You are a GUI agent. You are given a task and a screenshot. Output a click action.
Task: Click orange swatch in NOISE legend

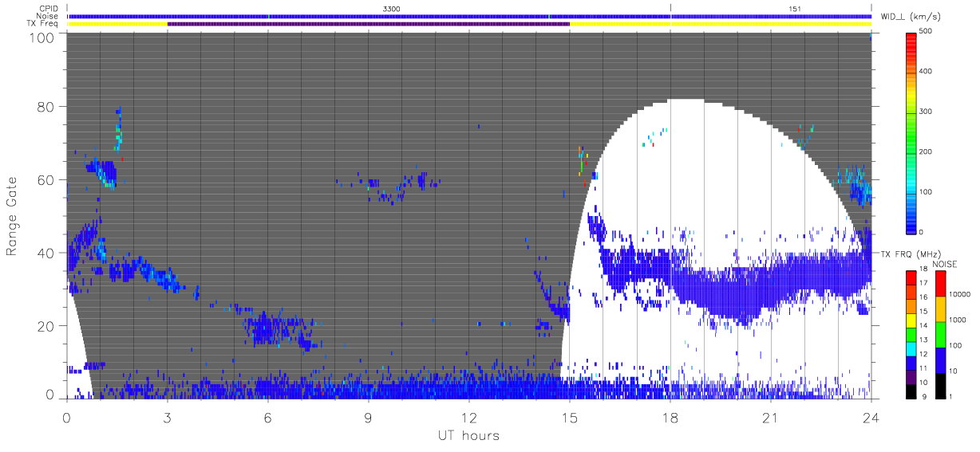[x=940, y=309]
